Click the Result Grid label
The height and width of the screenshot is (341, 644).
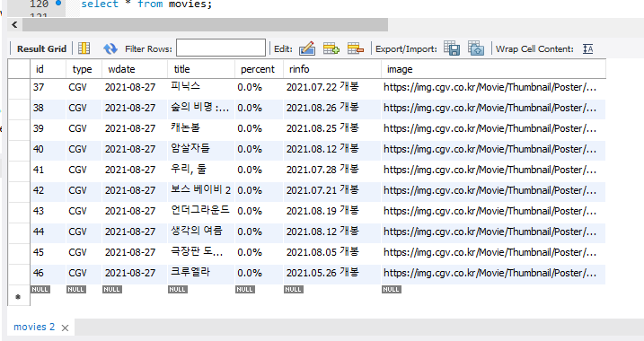(x=41, y=48)
